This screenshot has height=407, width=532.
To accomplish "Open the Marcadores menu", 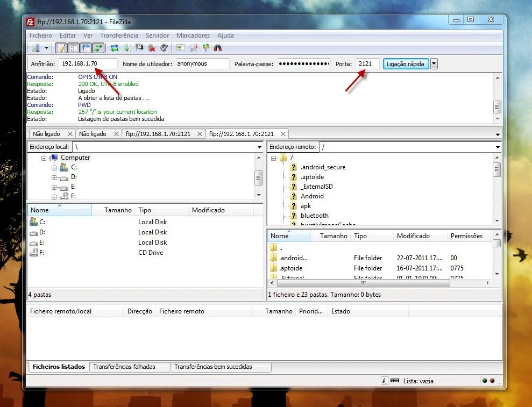I will [193, 35].
